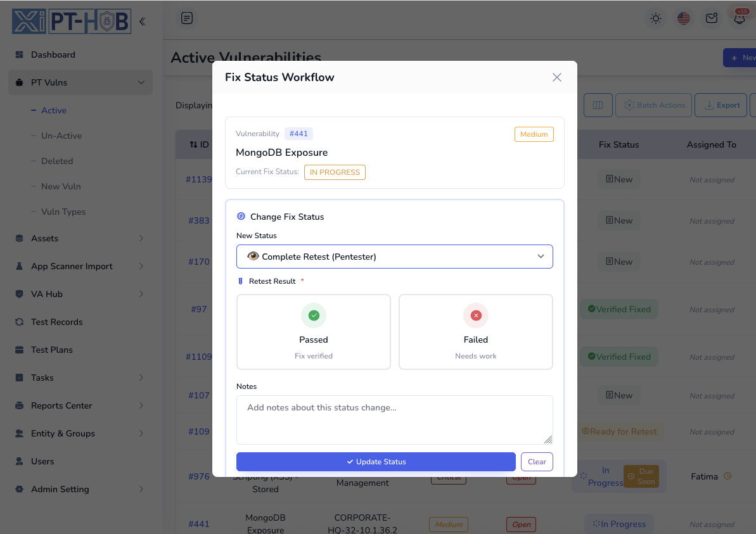Image resolution: width=756 pixels, height=534 pixels.
Task: Go to Test Plans in the sidebar
Action: click(x=52, y=350)
